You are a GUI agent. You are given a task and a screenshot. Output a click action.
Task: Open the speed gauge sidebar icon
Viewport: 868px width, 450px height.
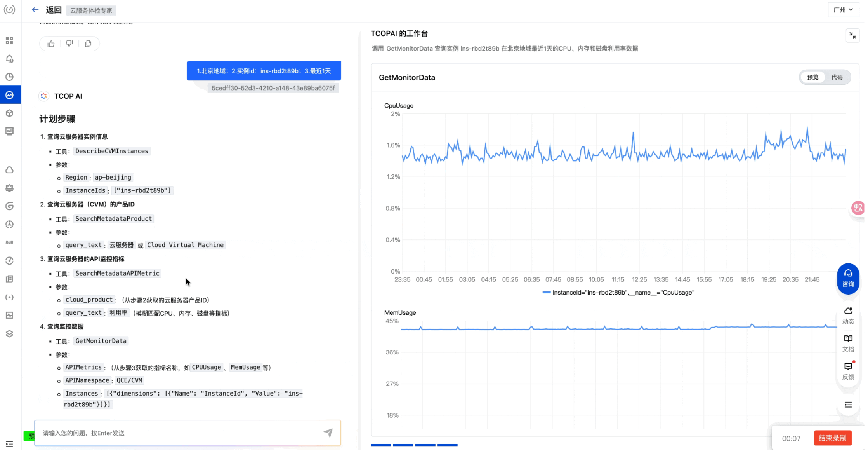click(x=9, y=261)
